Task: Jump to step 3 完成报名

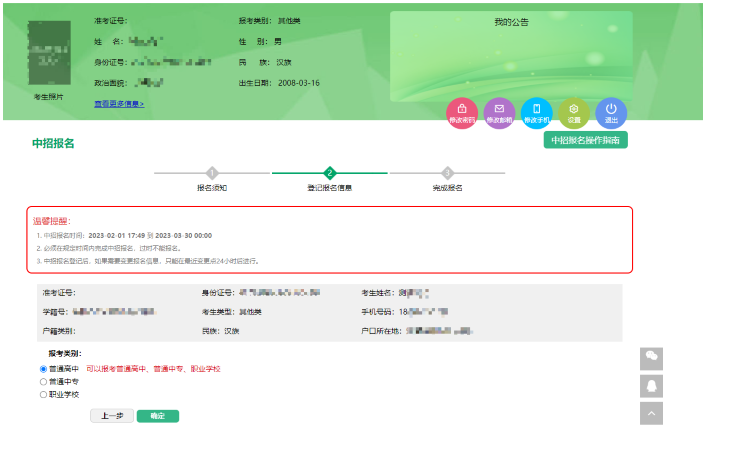Action: (x=447, y=173)
